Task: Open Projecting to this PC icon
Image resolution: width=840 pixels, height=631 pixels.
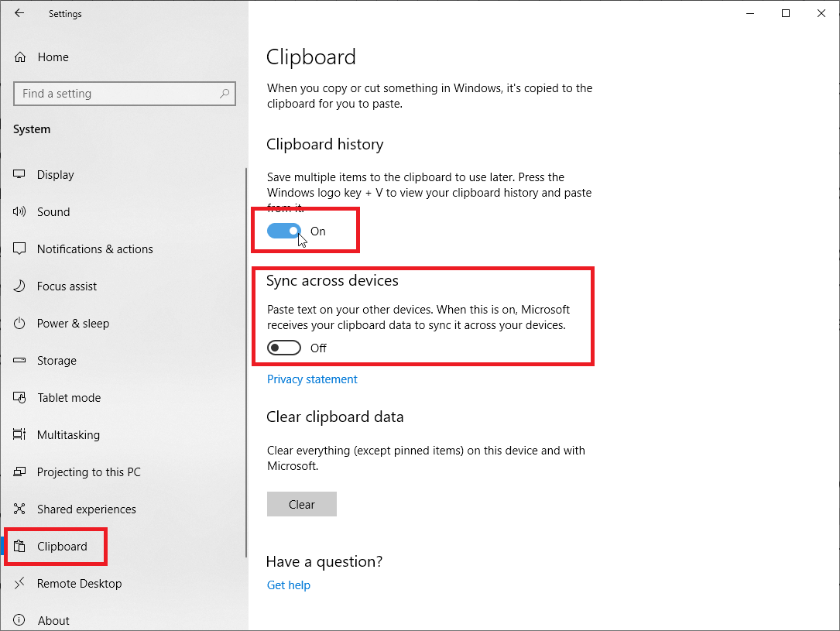Action: pos(19,472)
